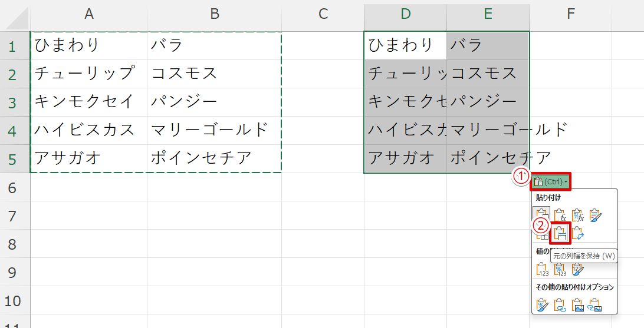This screenshot has height=328, width=644.
Task: Select Values and Number Formatting (%123) option
Action: (560, 269)
